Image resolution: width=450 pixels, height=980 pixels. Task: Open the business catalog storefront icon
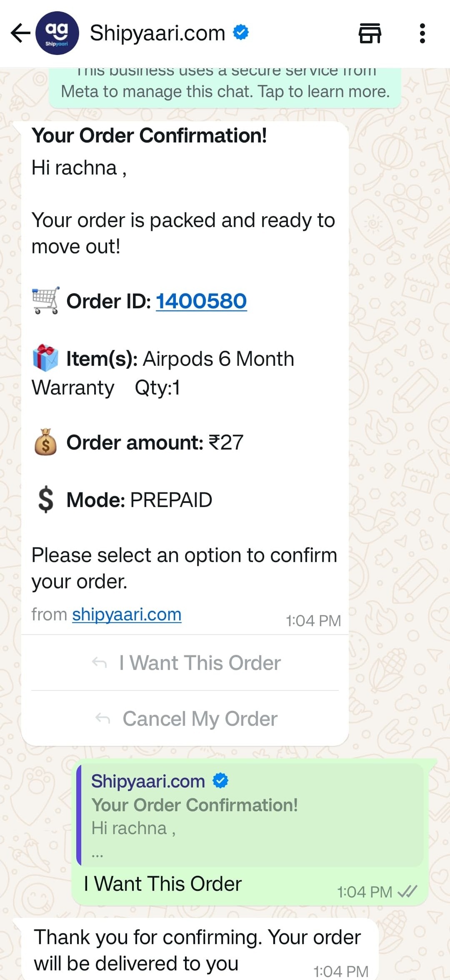(x=370, y=33)
